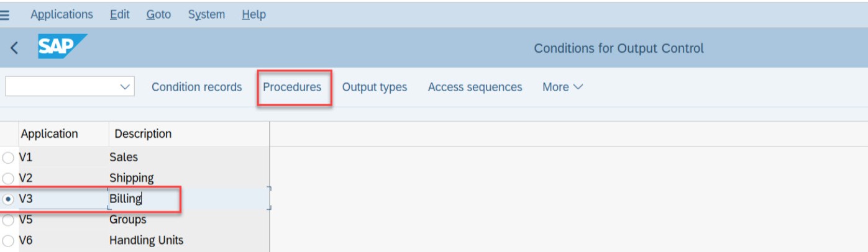Open the Goto menu
Viewport: 868px width, 252px height.
[x=158, y=14]
